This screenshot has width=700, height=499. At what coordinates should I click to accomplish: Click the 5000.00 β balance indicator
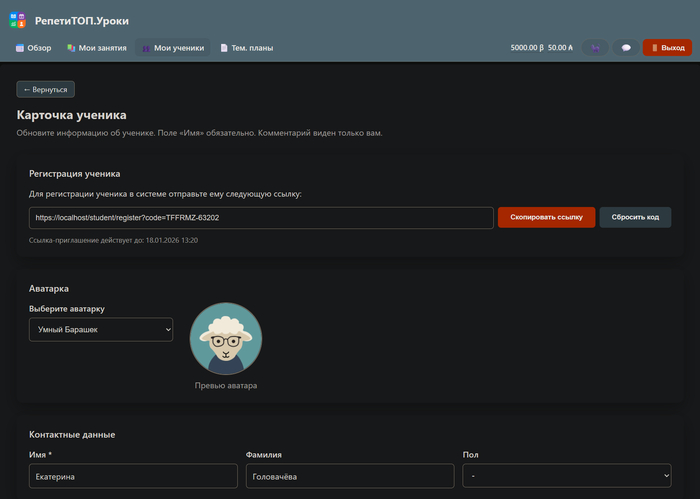tap(526, 48)
